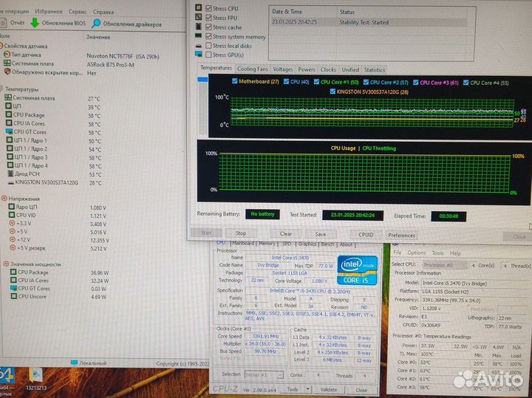Uncheck the Stress FPU checkbox
532x398 pixels.
[208, 18]
